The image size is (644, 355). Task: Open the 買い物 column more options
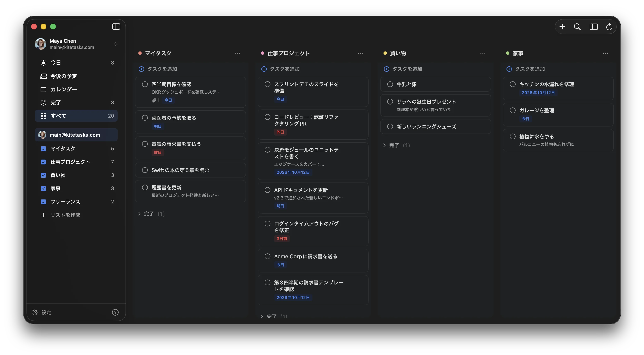pyautogui.click(x=483, y=53)
